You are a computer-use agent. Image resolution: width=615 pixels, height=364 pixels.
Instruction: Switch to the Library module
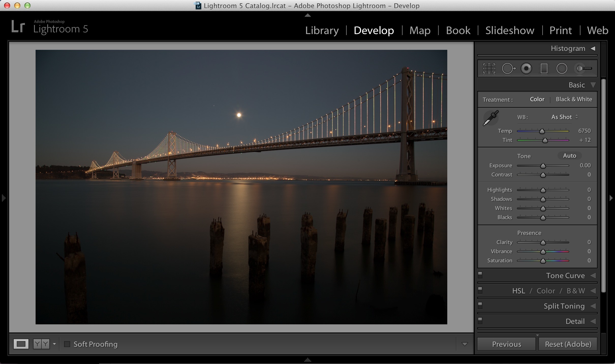point(322,30)
